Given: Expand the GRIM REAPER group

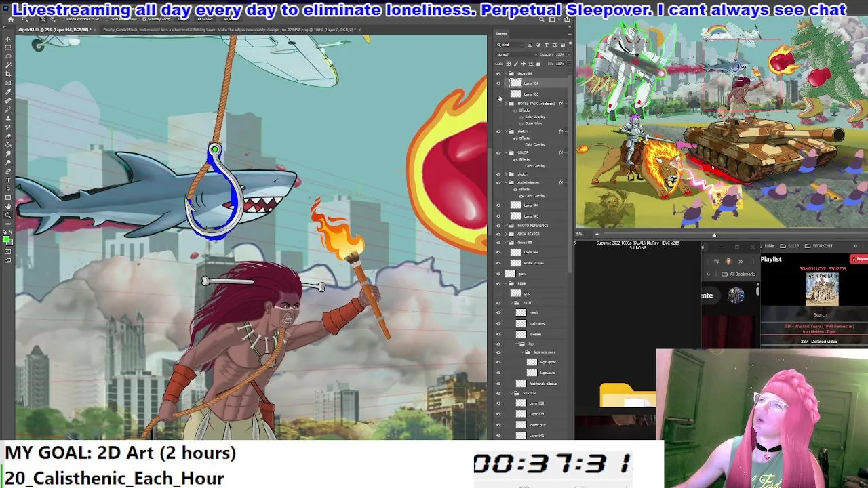Looking at the screenshot, I should (506, 234).
